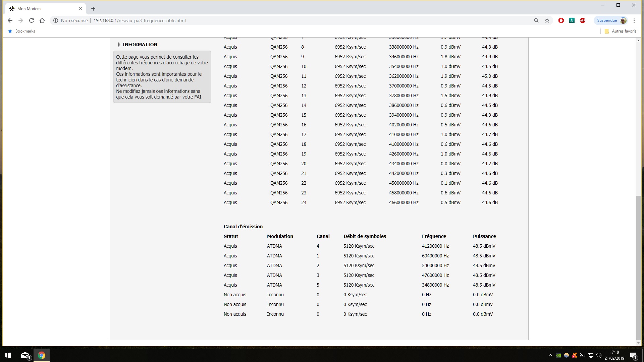Go to browser home page

[42, 20]
